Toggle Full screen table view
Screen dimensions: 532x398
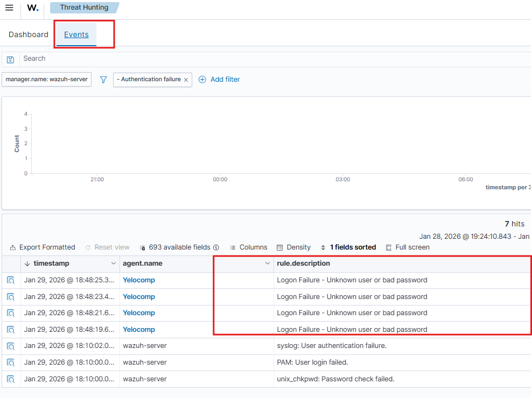[408, 247]
